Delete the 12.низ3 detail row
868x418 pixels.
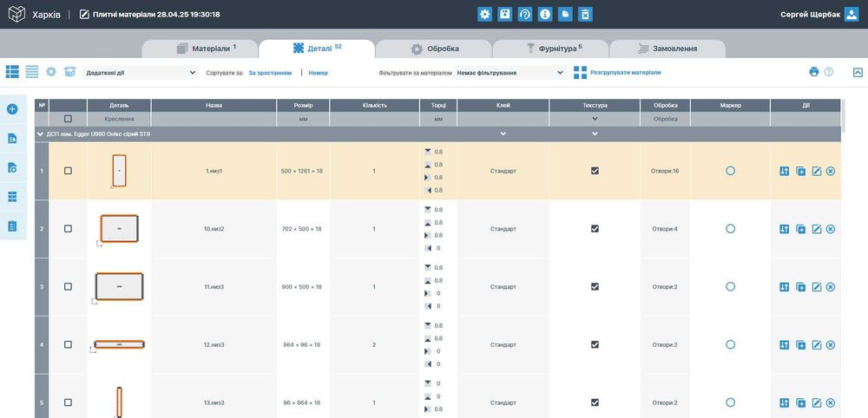(x=831, y=344)
